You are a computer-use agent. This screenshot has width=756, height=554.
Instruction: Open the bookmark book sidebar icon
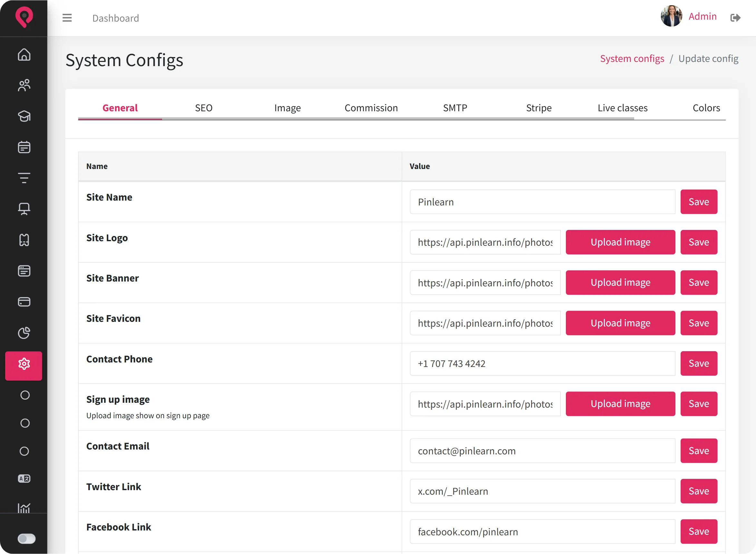click(x=24, y=240)
